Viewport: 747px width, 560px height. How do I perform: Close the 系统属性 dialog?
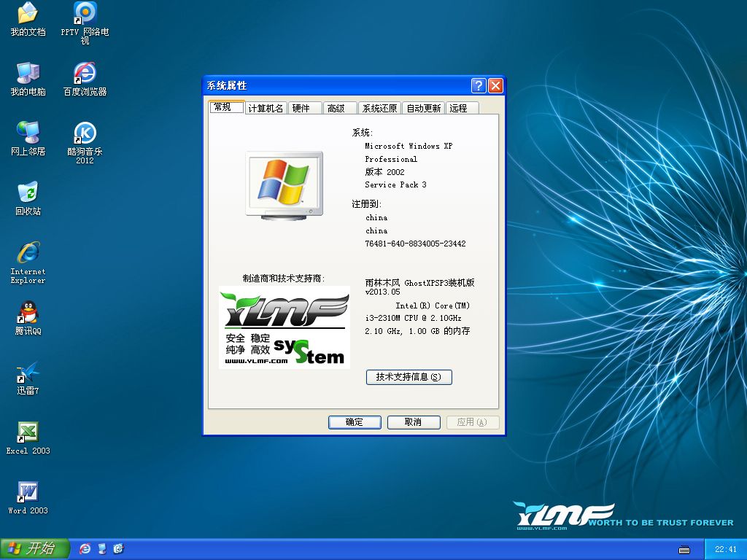495,86
